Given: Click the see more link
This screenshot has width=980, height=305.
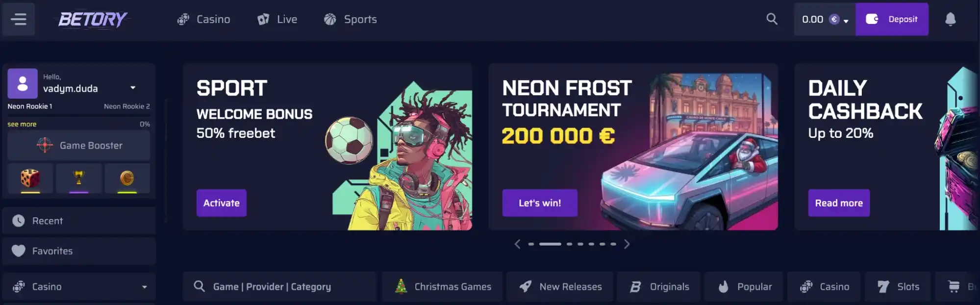Looking at the screenshot, I should [x=22, y=124].
